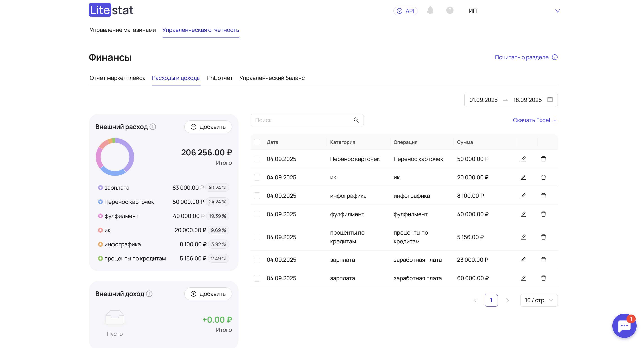Edit the Перенос карточек expense row

tap(523, 159)
